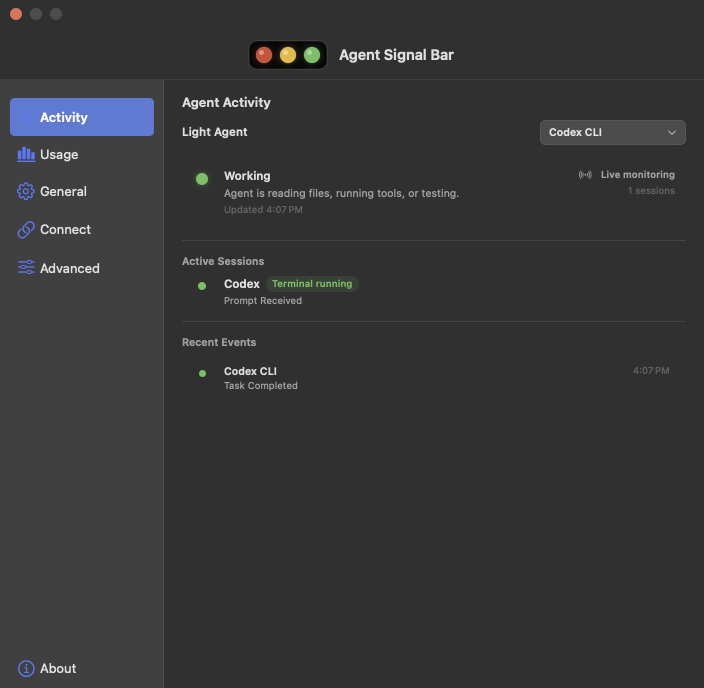Click the Recent Events heading
Viewport: 704px width, 688px height.
(219, 342)
